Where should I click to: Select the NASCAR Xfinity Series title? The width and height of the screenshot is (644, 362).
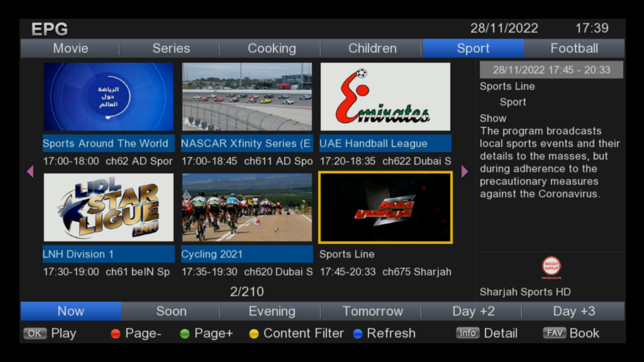click(x=247, y=143)
